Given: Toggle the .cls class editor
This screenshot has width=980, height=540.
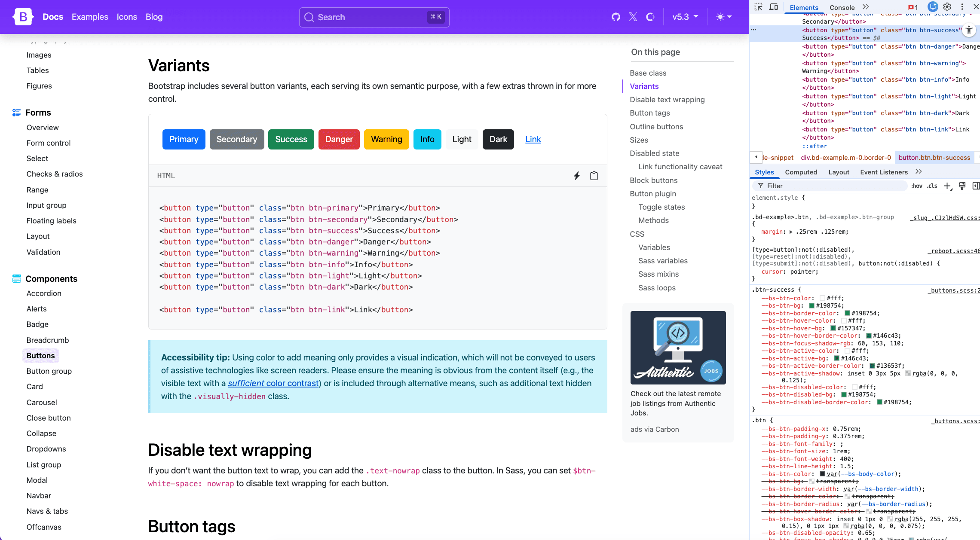Looking at the screenshot, I should [x=932, y=186].
